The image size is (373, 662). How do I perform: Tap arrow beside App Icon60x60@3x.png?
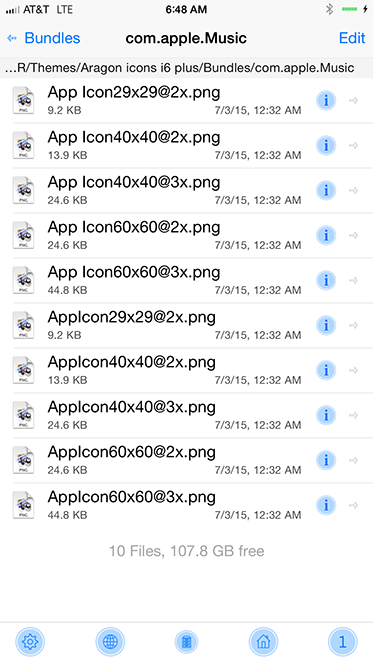[x=354, y=280]
